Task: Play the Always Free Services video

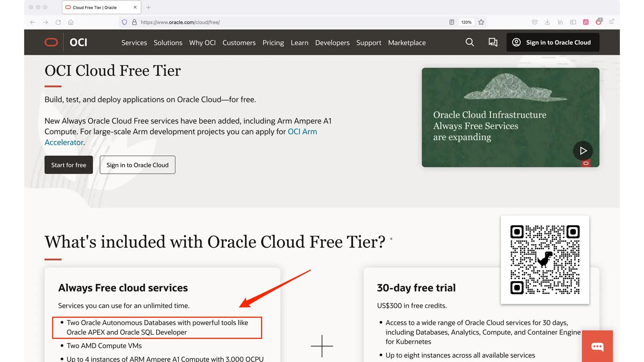Action: point(583,151)
